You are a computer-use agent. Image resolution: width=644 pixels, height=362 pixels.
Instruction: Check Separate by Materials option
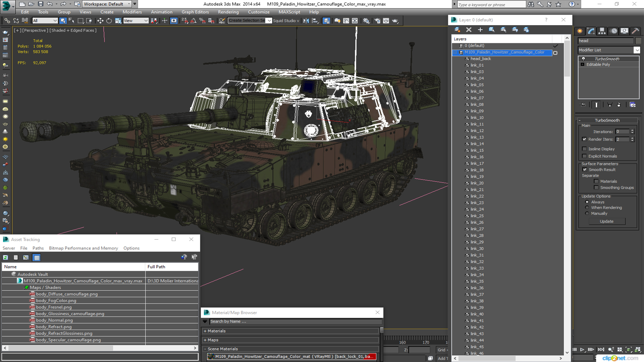tap(596, 181)
